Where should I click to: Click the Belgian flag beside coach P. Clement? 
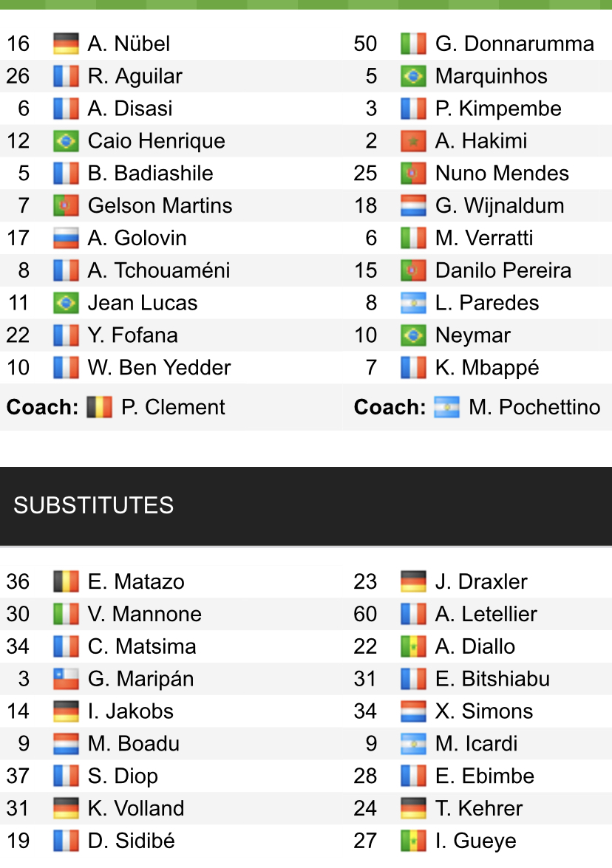coord(99,407)
